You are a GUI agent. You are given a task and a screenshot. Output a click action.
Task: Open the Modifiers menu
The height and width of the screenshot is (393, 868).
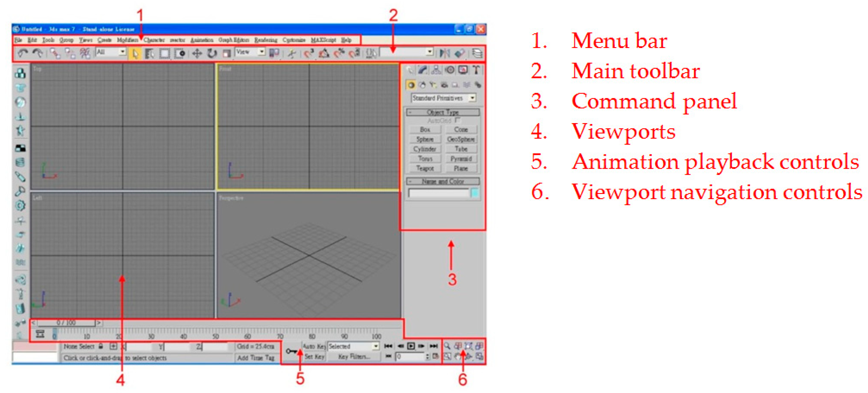[x=127, y=40]
